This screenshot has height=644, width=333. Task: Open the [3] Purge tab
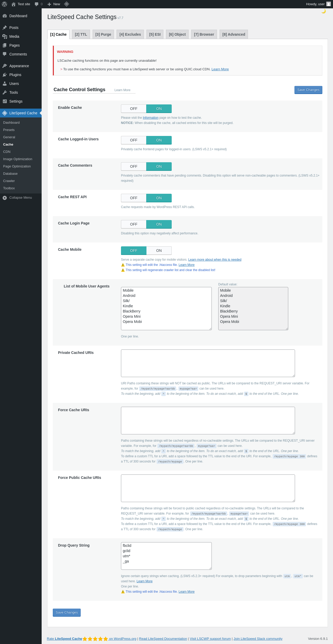tap(103, 34)
